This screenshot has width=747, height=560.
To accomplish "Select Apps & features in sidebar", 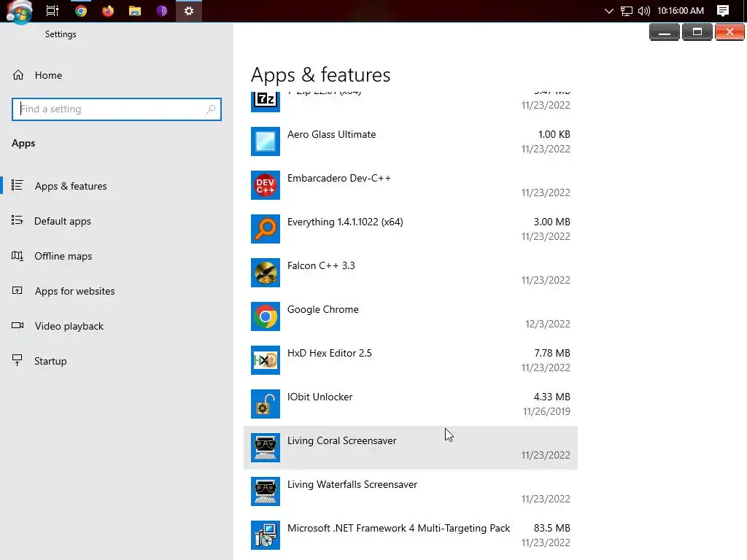I will pyautogui.click(x=71, y=186).
